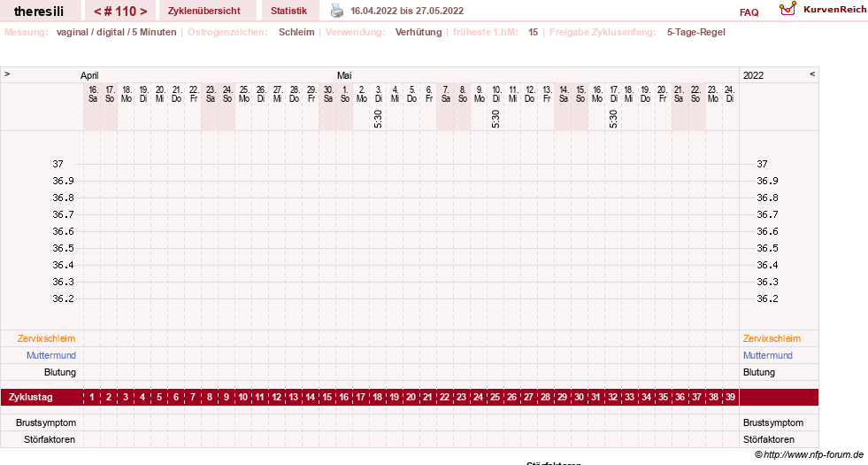868x465 pixels.
Task: Click the früheste 1.hM value 15
Action: coord(533,32)
